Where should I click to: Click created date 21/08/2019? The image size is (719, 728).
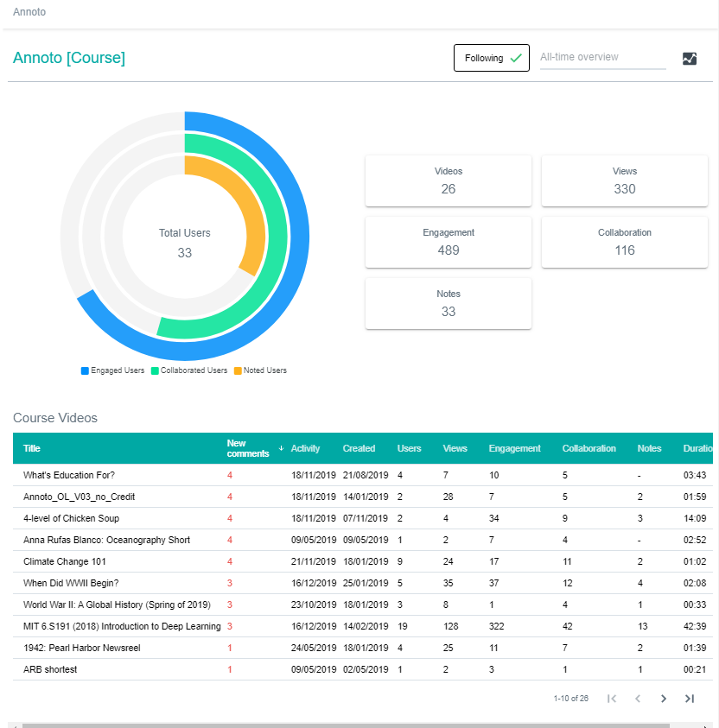coord(366,475)
